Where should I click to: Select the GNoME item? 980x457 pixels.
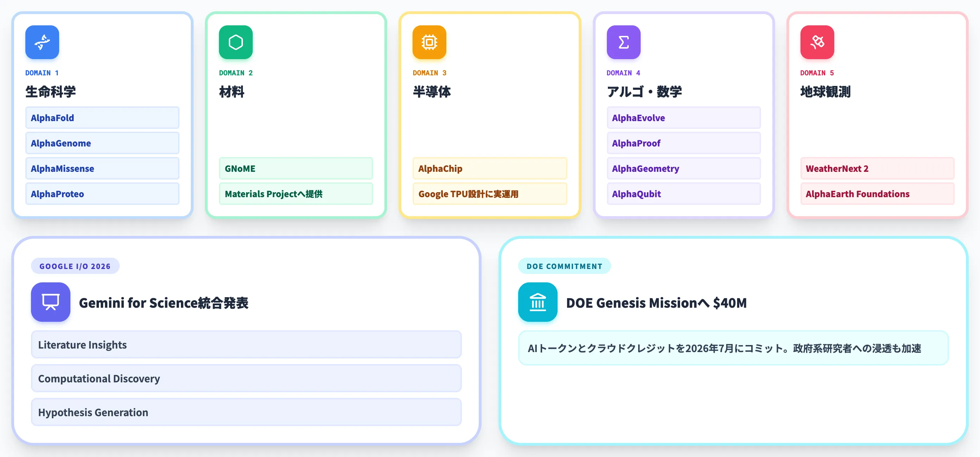(x=296, y=169)
